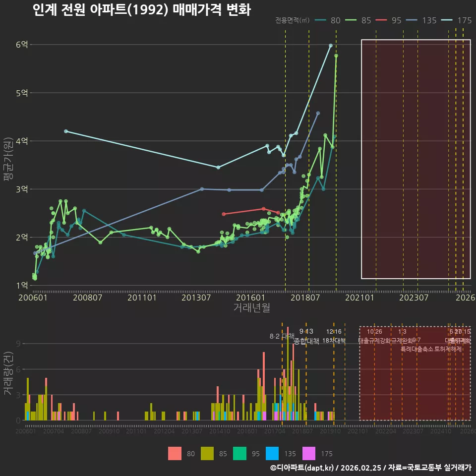Click the 200601 label on the price chart x-axis
This screenshot has height=476, width=476.
tap(33, 297)
